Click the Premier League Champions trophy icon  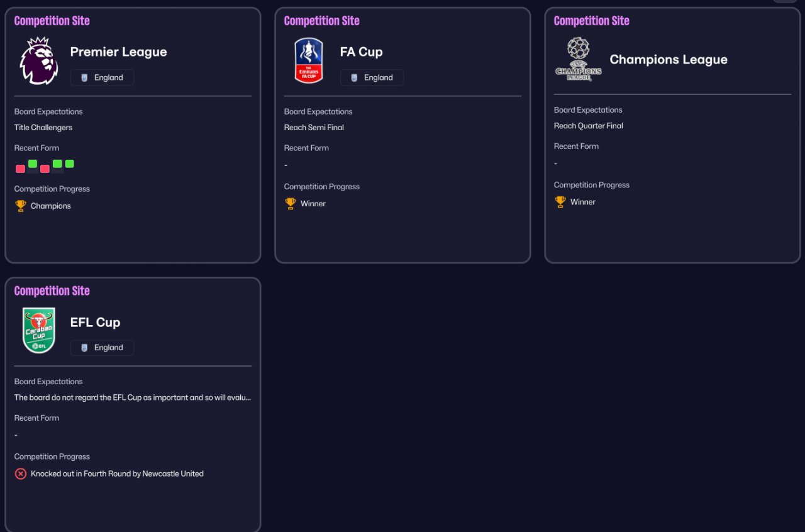click(21, 206)
